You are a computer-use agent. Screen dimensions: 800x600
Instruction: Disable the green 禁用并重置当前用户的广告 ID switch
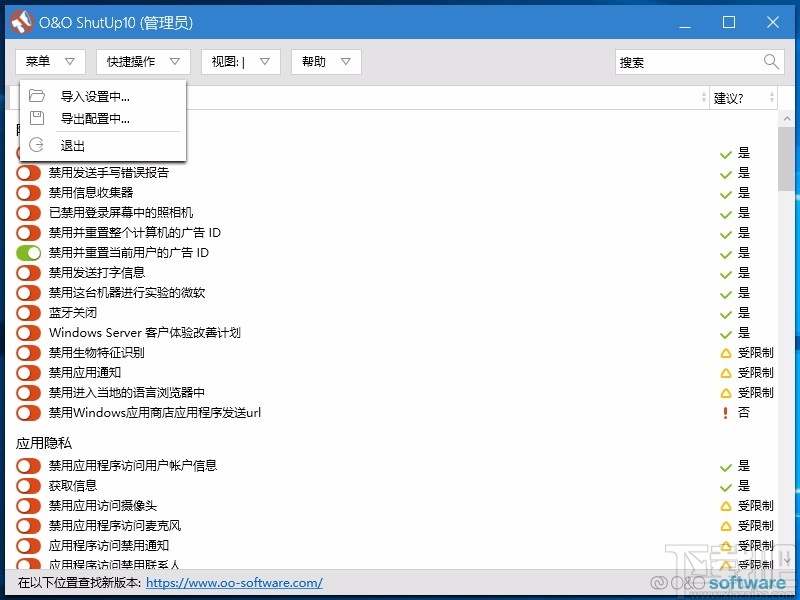[27, 252]
